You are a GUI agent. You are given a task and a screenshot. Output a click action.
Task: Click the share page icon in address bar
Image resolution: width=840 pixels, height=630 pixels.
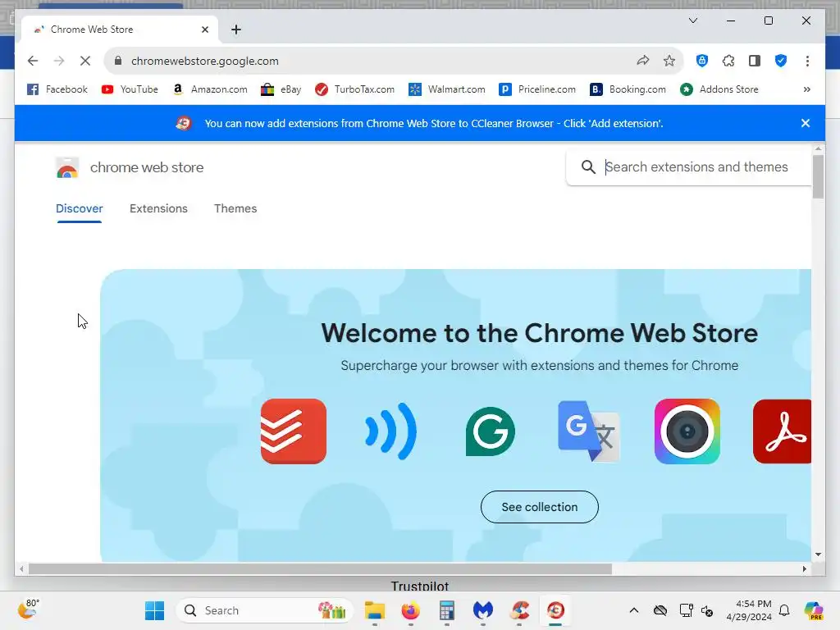click(643, 61)
